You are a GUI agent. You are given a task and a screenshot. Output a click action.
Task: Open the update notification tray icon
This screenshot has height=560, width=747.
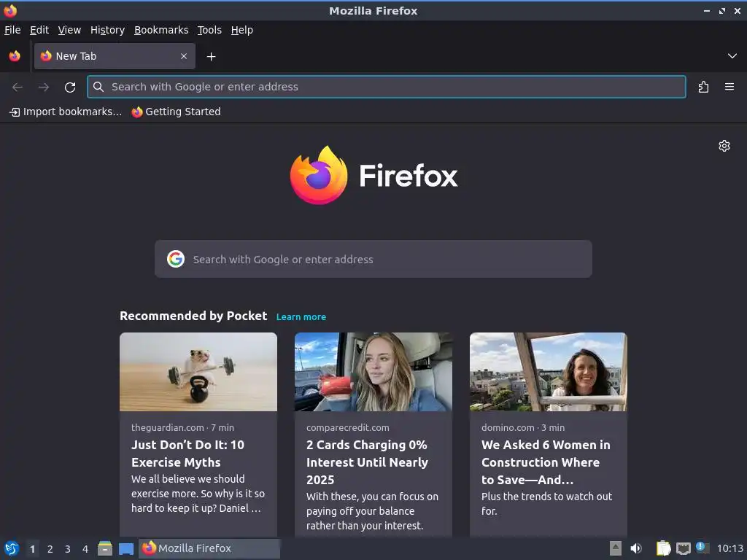pyautogui.click(x=702, y=548)
